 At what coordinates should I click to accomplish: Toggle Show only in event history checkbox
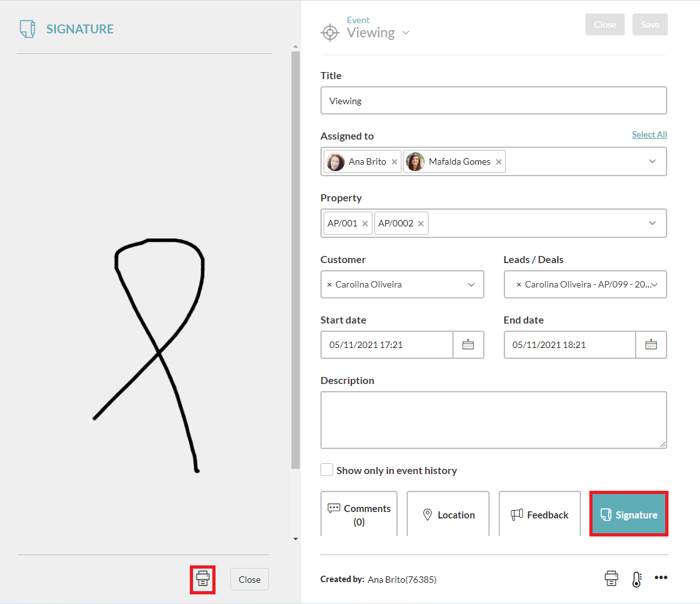pyautogui.click(x=327, y=470)
